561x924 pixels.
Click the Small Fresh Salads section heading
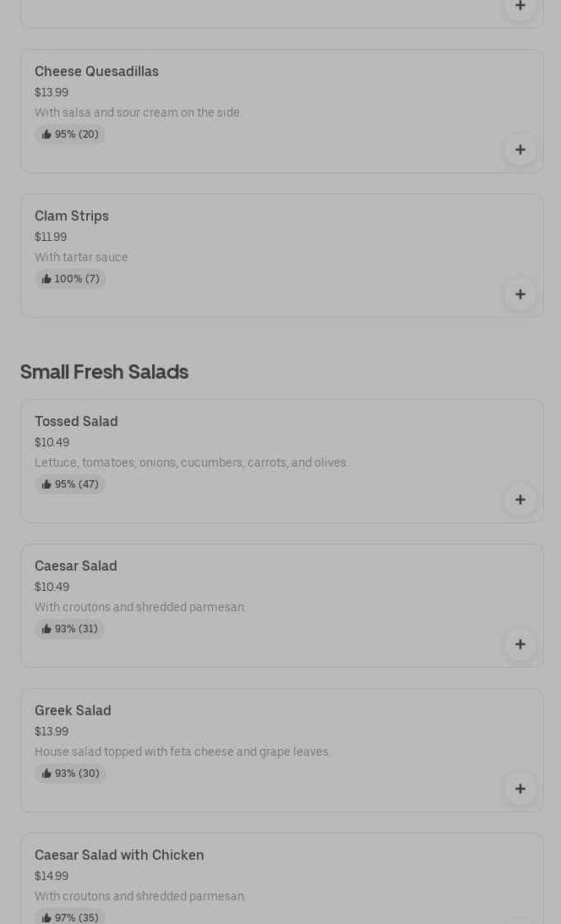104,372
